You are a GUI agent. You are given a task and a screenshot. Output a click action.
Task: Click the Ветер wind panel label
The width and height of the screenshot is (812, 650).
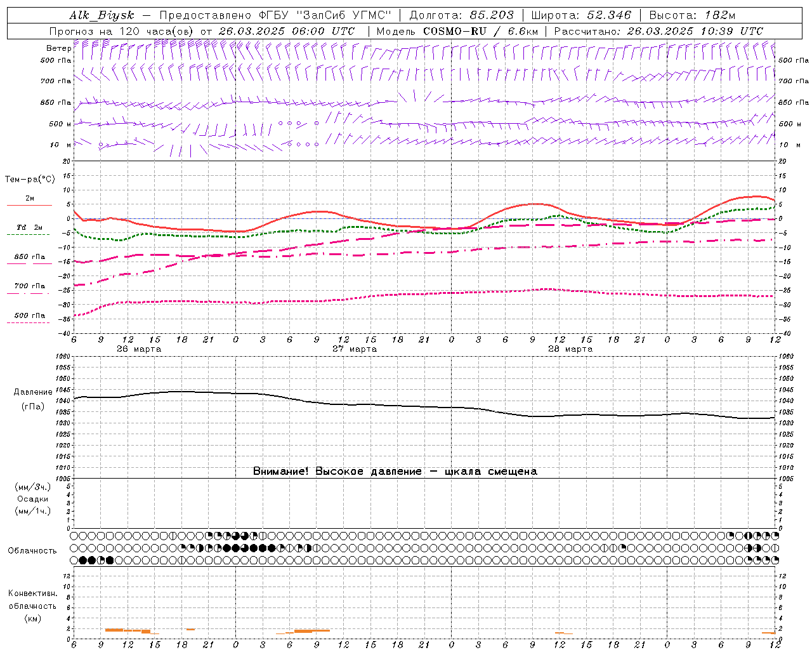pyautogui.click(x=58, y=48)
